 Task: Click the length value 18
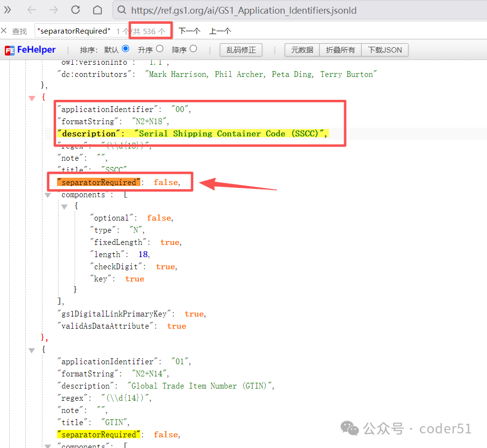(x=143, y=254)
